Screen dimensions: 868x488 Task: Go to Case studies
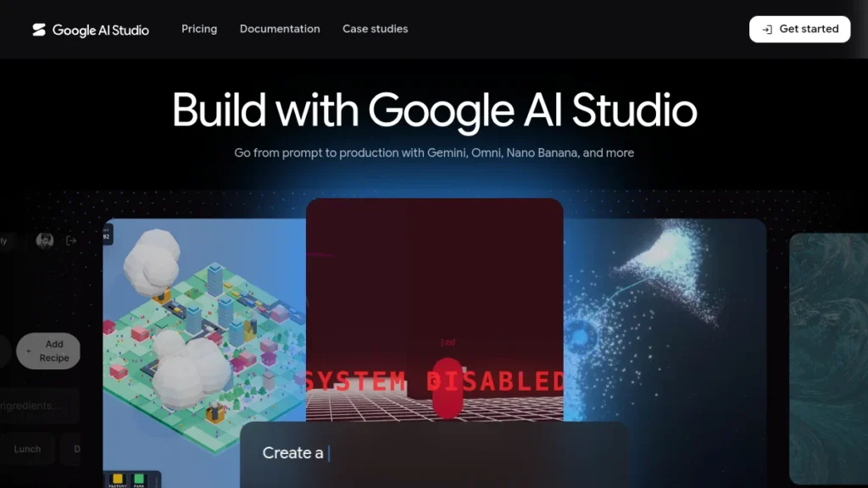(375, 29)
